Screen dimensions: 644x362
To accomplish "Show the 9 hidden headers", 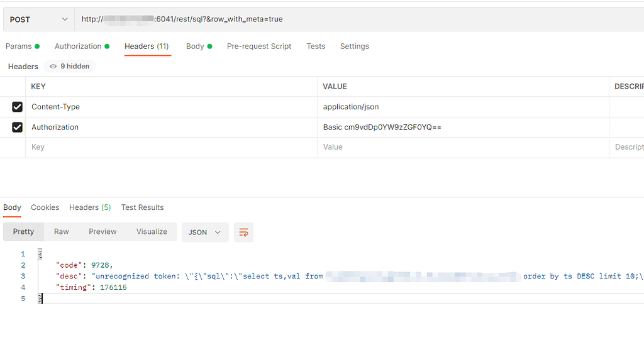I will [70, 66].
